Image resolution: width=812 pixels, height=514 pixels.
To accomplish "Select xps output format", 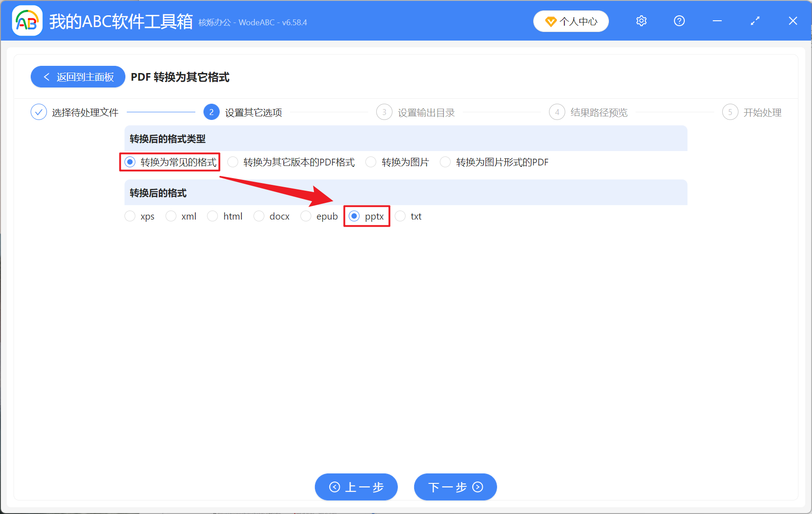I will 130,216.
